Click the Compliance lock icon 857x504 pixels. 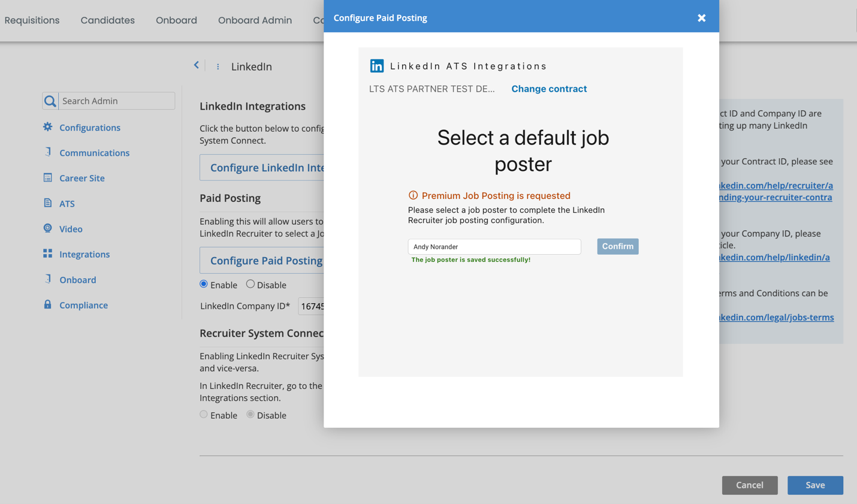47,304
